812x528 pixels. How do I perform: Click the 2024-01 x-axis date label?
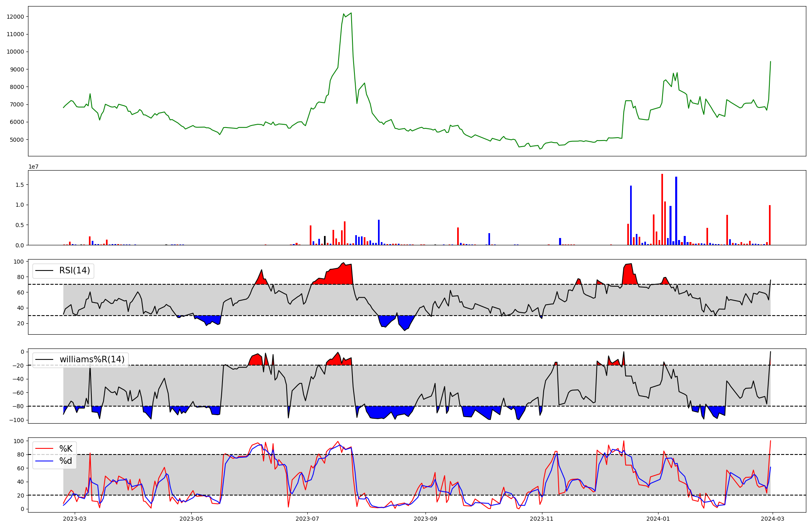click(x=658, y=519)
